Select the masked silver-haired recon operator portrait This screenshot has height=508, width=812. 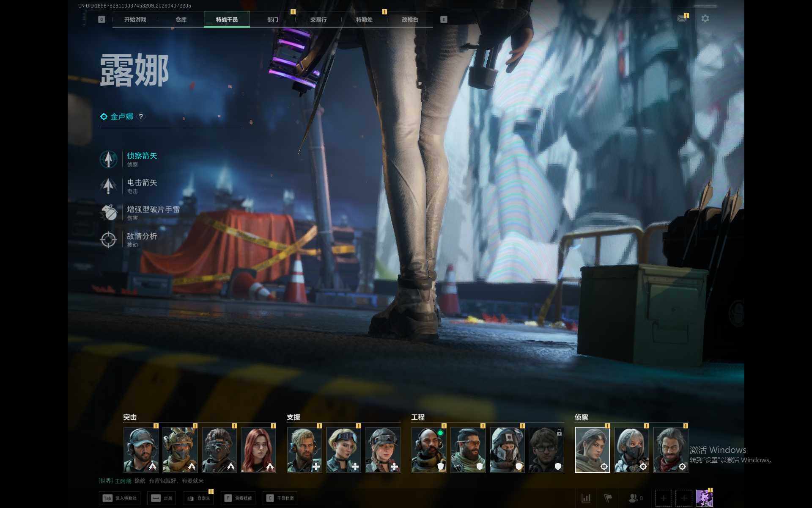(x=631, y=450)
